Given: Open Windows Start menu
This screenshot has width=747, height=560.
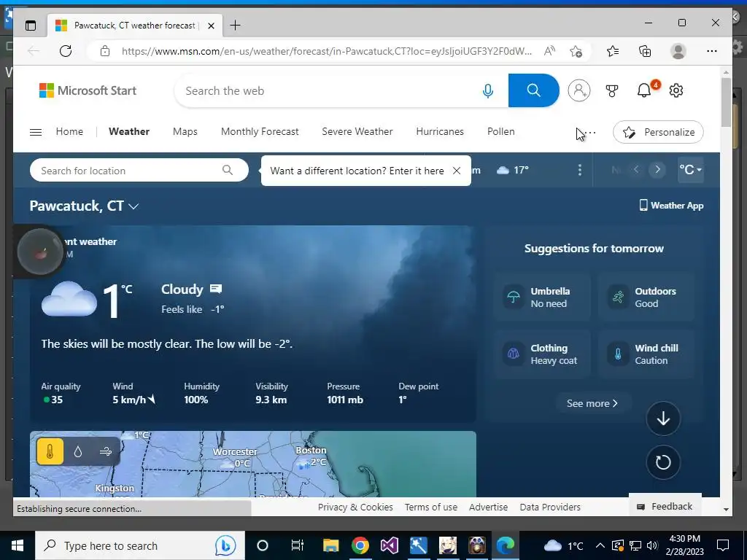Looking at the screenshot, I should coord(18,545).
